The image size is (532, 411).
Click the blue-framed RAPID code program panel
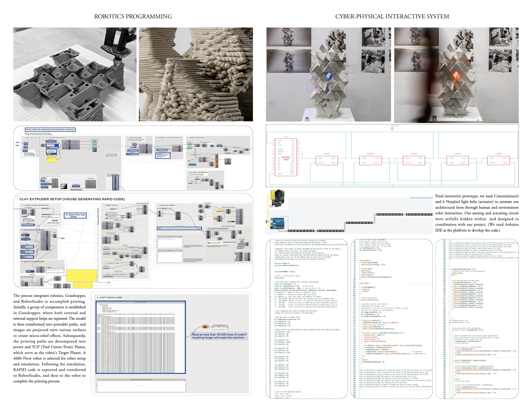coord(141,337)
